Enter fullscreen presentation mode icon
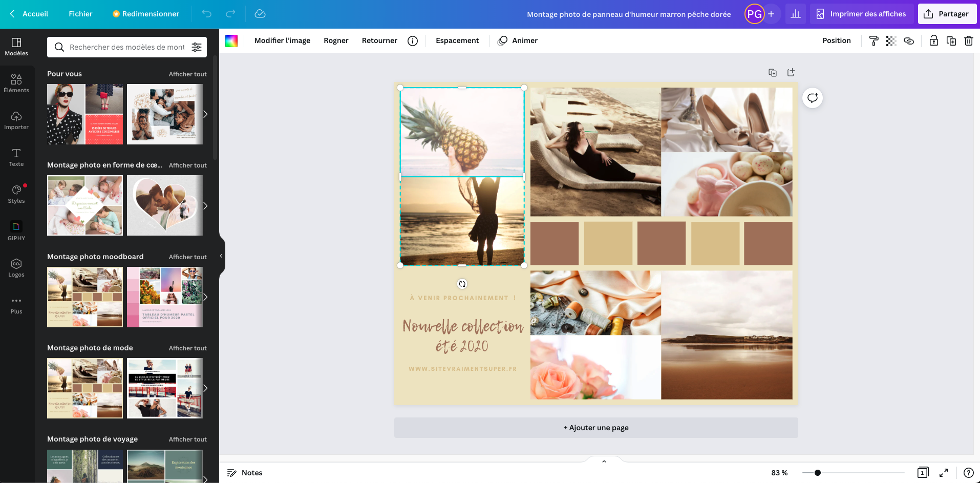Screen dimensions: 980x483 pos(944,473)
